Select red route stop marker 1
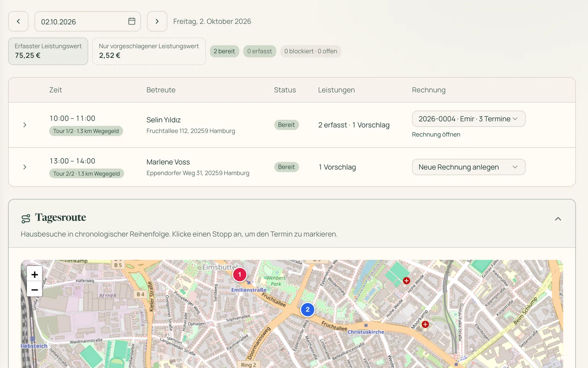 (240, 275)
